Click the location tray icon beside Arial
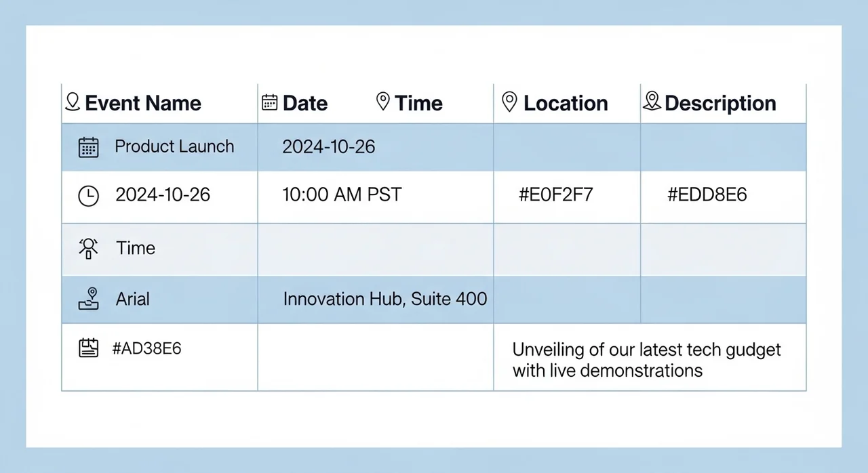The width and height of the screenshot is (868, 473). tap(89, 299)
